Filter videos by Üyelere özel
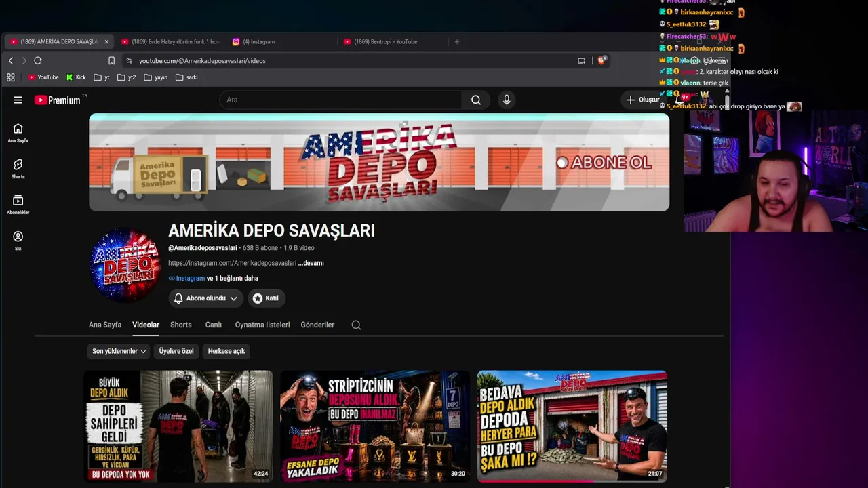The image size is (868, 488). coord(176,351)
